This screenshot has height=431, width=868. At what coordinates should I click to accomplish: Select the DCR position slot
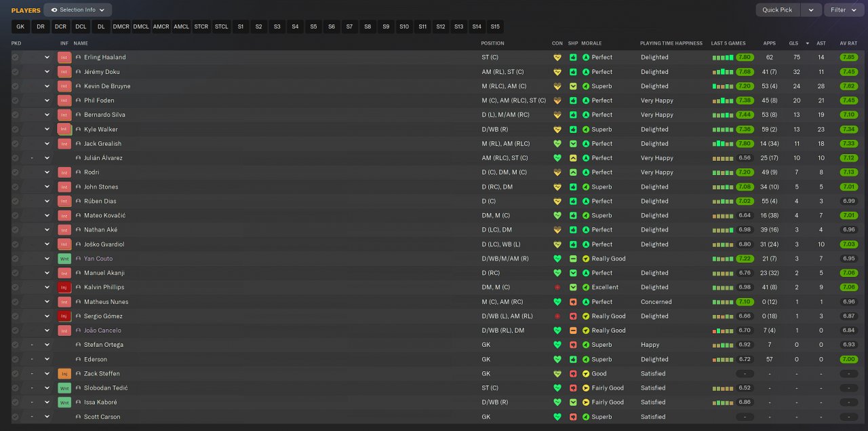pyautogui.click(x=61, y=26)
